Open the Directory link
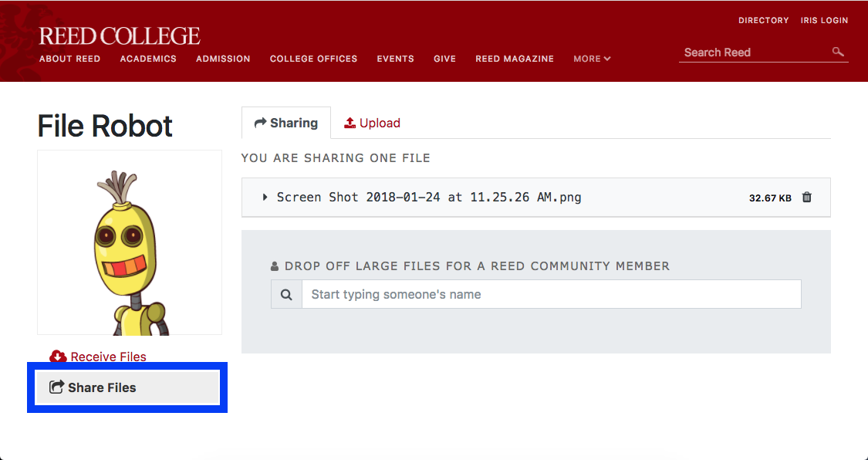Image resolution: width=868 pixels, height=460 pixels. tap(763, 21)
